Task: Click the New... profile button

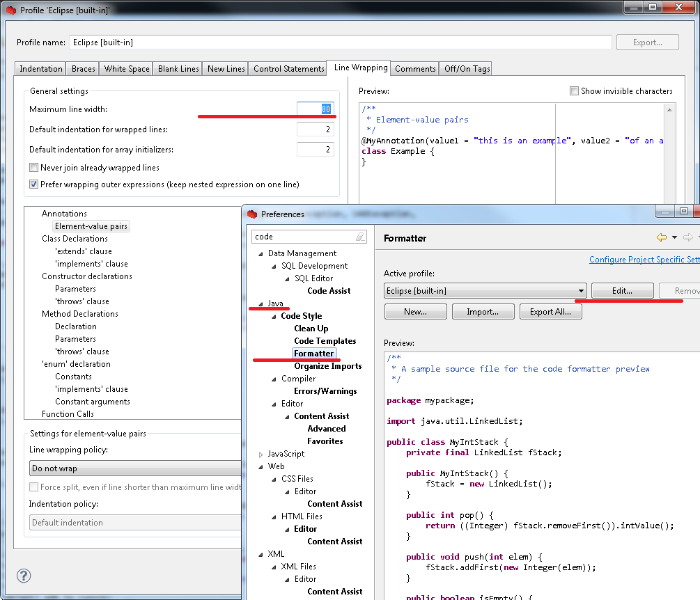Action: (x=415, y=312)
